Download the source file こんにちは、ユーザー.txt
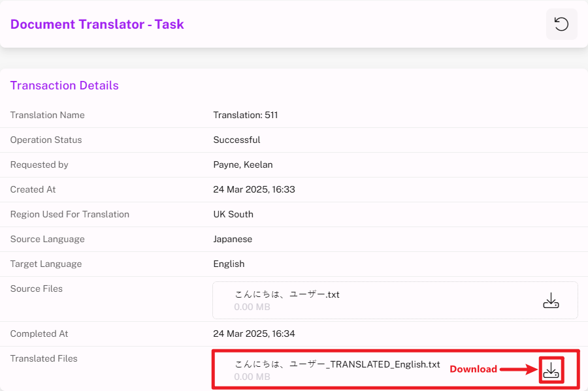The height and width of the screenshot is (391, 588). [551, 300]
